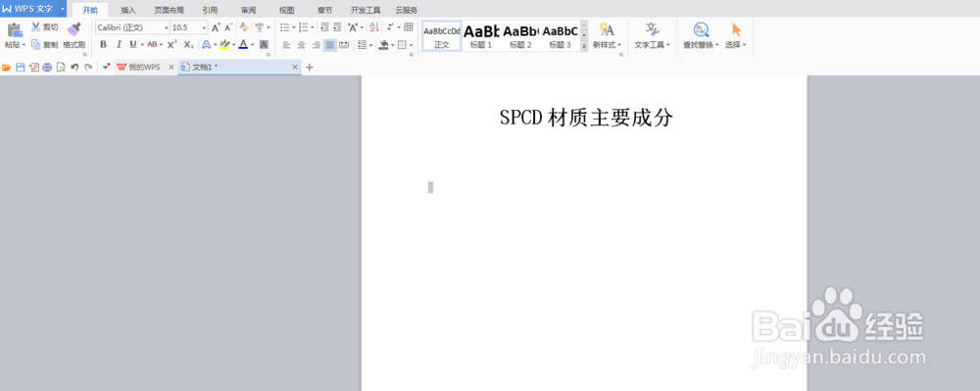Clear formatting with eraser icon
This screenshot has width=980, height=391.
tap(244, 27)
